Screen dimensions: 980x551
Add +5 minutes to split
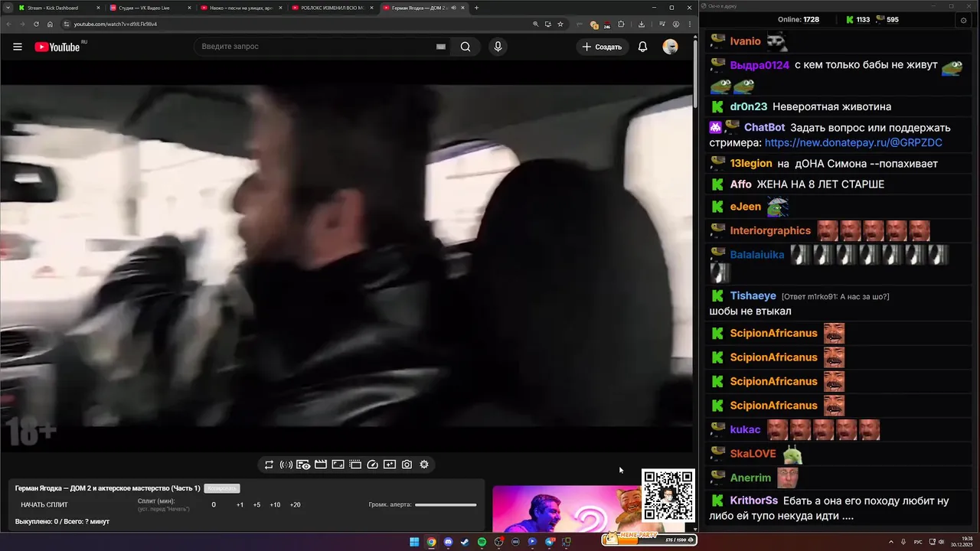point(256,505)
